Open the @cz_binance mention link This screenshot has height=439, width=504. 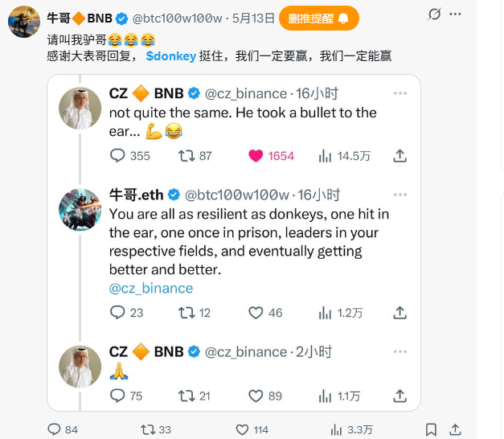[151, 288]
